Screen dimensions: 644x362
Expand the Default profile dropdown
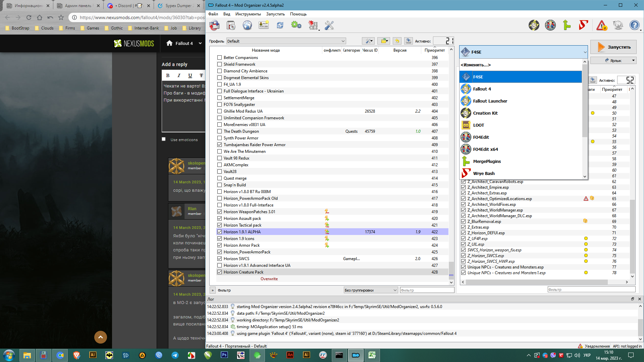coord(286,41)
